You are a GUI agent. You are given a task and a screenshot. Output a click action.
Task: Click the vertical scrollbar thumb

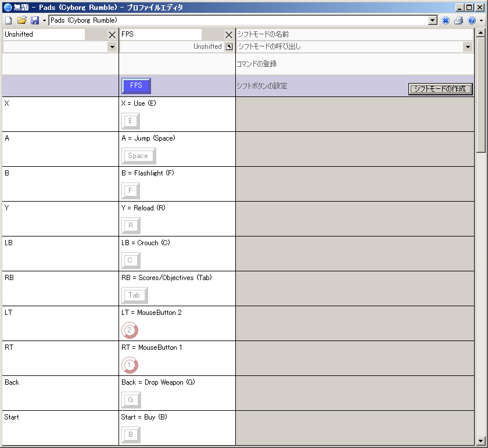[x=480, y=95]
